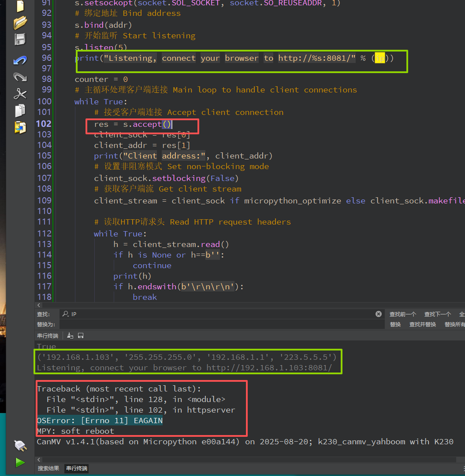Paste using the clipboard icon
This screenshot has height=476, width=465.
pos(20,127)
